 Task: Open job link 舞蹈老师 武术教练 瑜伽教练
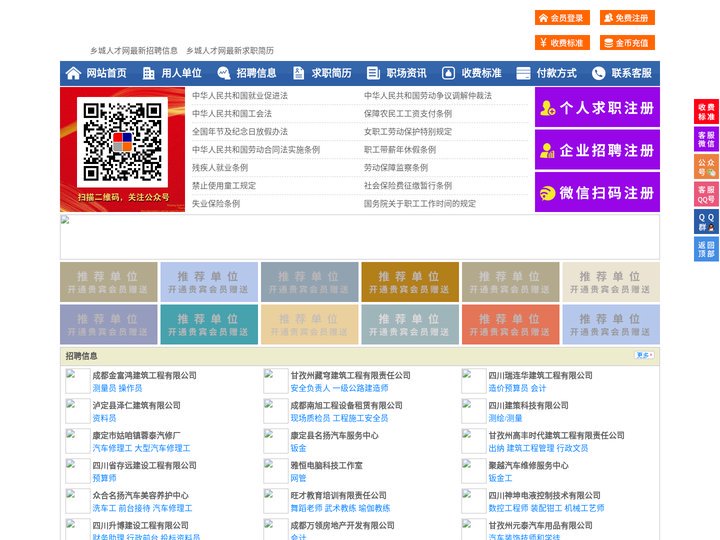[340, 508]
